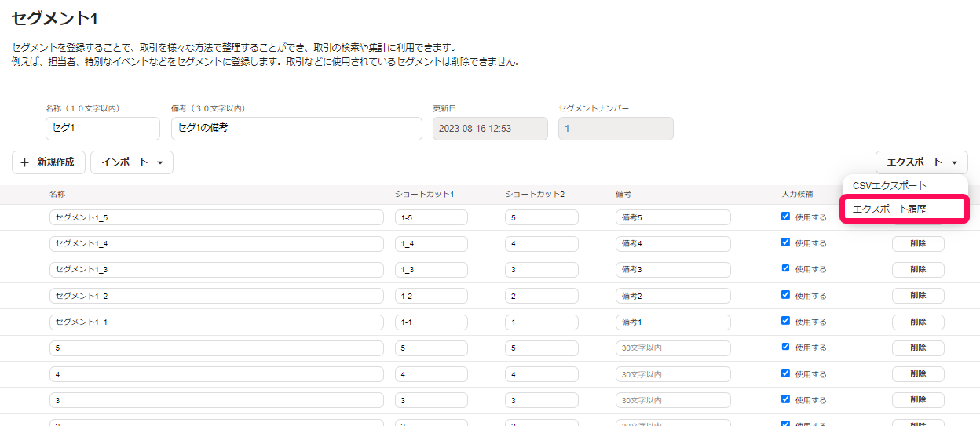
Task: Open the エクスポート dropdown
Action: tap(922, 162)
